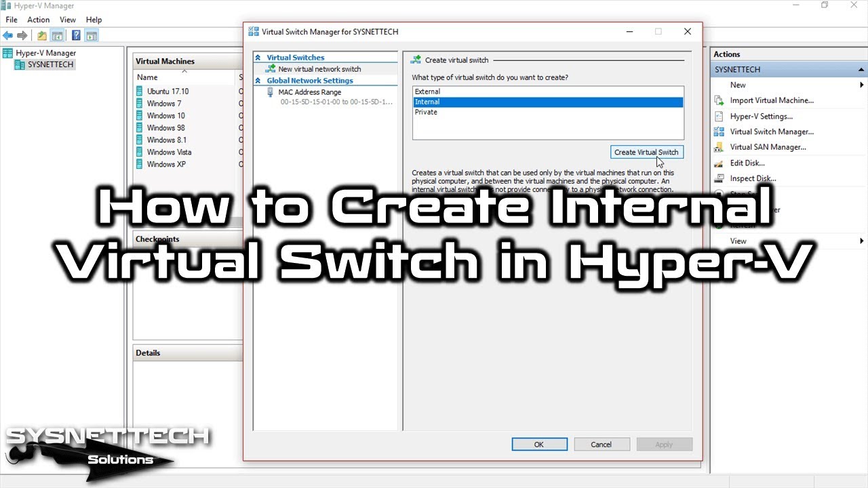Toggle the Show/Hide Console Tree toolbar icon
The image size is (868, 488).
point(58,35)
